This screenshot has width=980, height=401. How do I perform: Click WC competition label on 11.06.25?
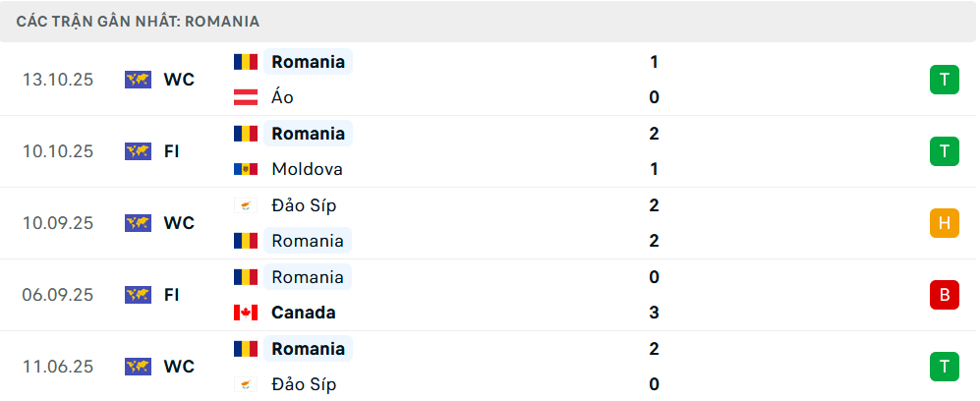[x=179, y=367]
